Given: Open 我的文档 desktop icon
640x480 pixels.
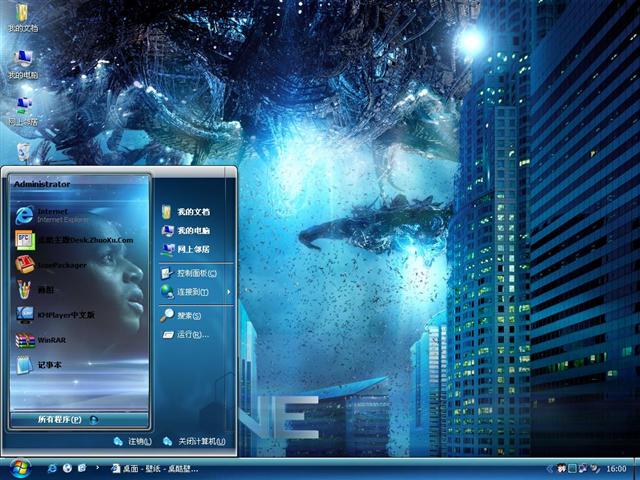Looking at the screenshot, I should 23,18.
